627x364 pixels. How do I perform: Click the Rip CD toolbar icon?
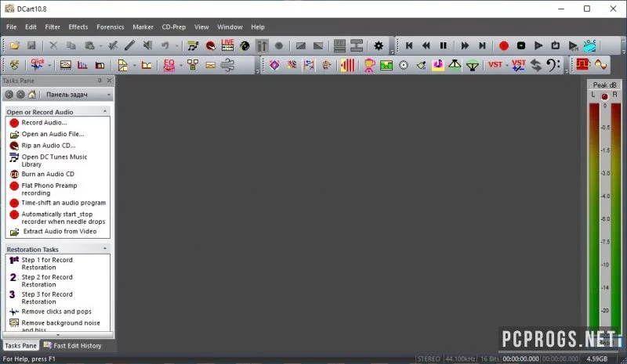pyautogui.click(x=210, y=45)
